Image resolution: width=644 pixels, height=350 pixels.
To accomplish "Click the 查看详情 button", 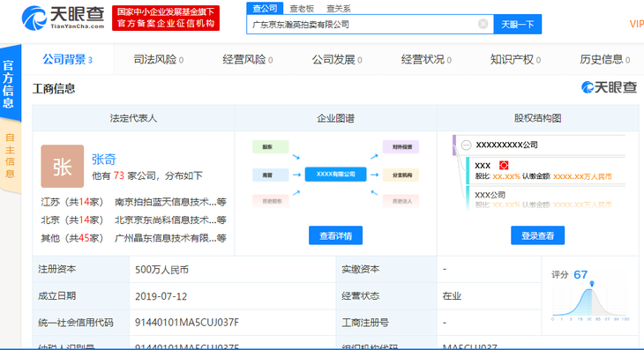I will tap(335, 235).
